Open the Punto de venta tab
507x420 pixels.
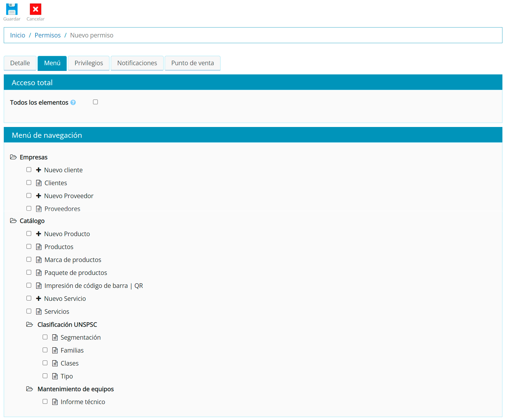coord(192,63)
